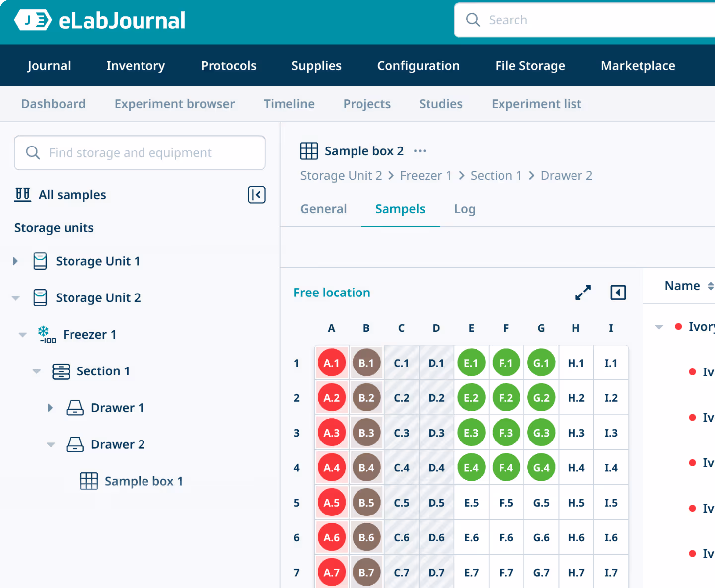This screenshot has width=715, height=588.
Task: Collapse the sidebar with the panel collapse icon
Action: (x=257, y=195)
